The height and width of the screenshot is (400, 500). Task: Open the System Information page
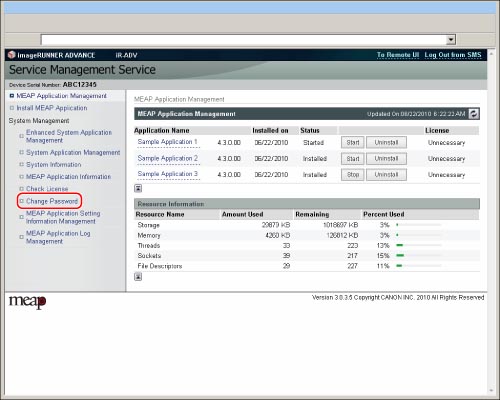(x=54, y=165)
